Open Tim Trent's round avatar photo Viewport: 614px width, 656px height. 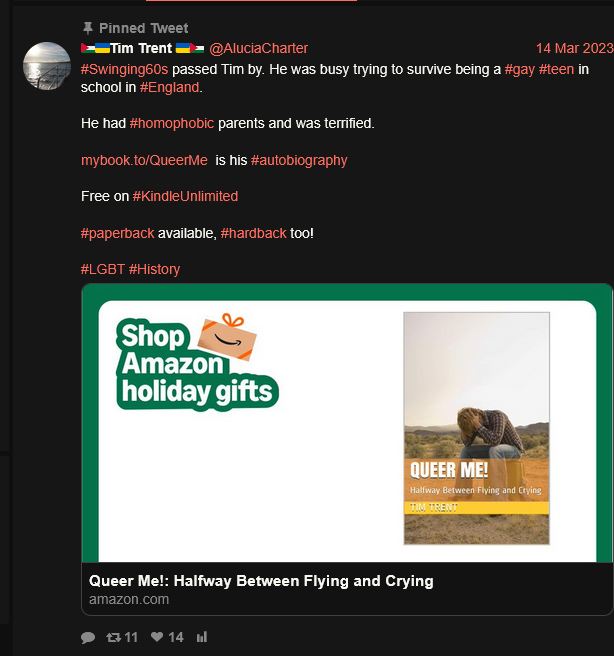(47, 66)
